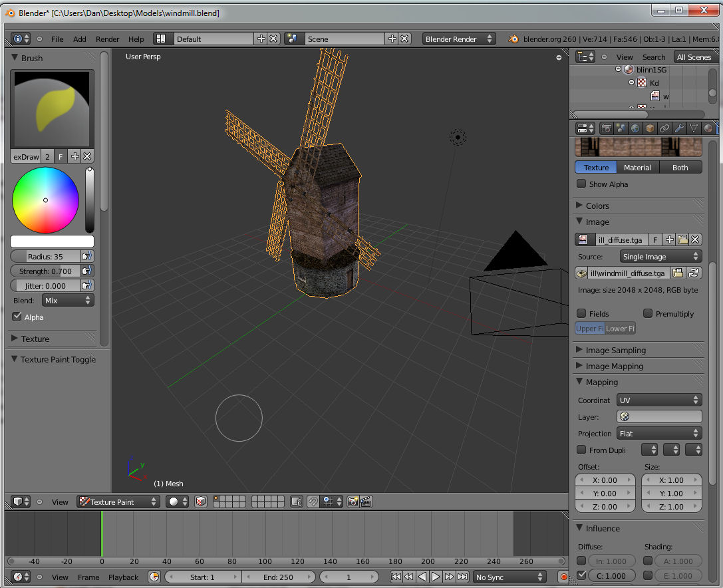Open the Constraints chain-link icon
Image resolution: width=723 pixels, height=588 pixels.
pyautogui.click(x=664, y=128)
